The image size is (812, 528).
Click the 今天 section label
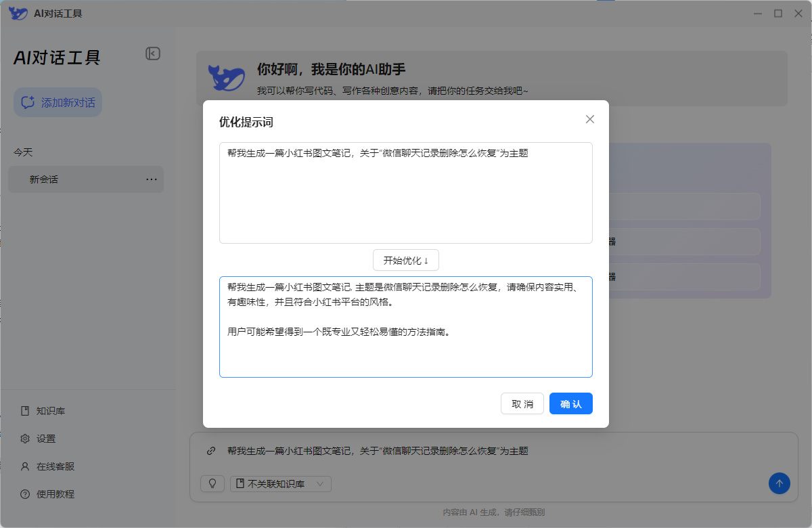(x=23, y=152)
